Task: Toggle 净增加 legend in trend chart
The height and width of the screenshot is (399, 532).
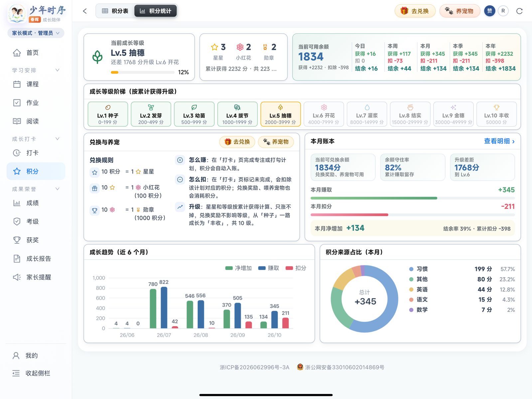Action: pos(238,268)
